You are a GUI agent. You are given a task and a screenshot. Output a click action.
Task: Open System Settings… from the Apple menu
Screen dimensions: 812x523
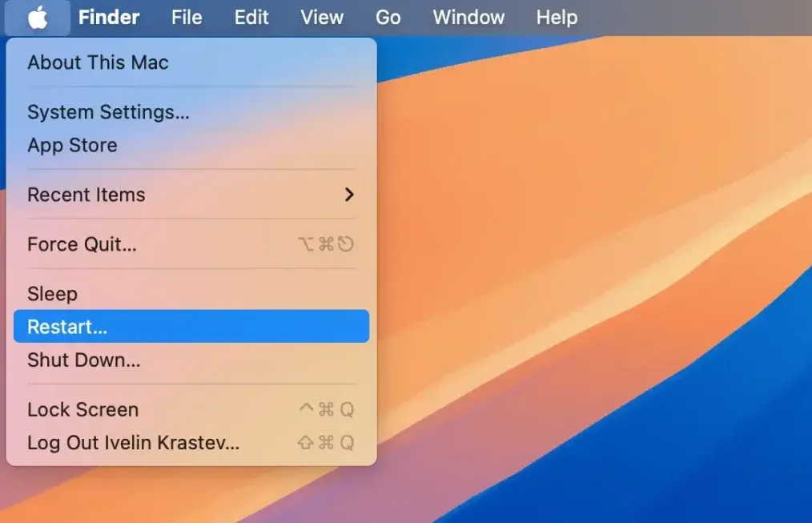click(191, 112)
